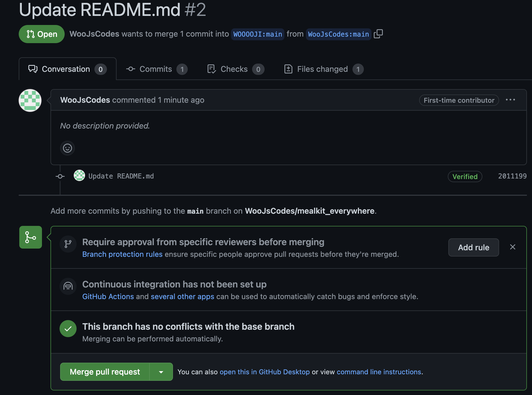The height and width of the screenshot is (395, 532).
Task: Follow GitHub Actions link
Action: [108, 297]
